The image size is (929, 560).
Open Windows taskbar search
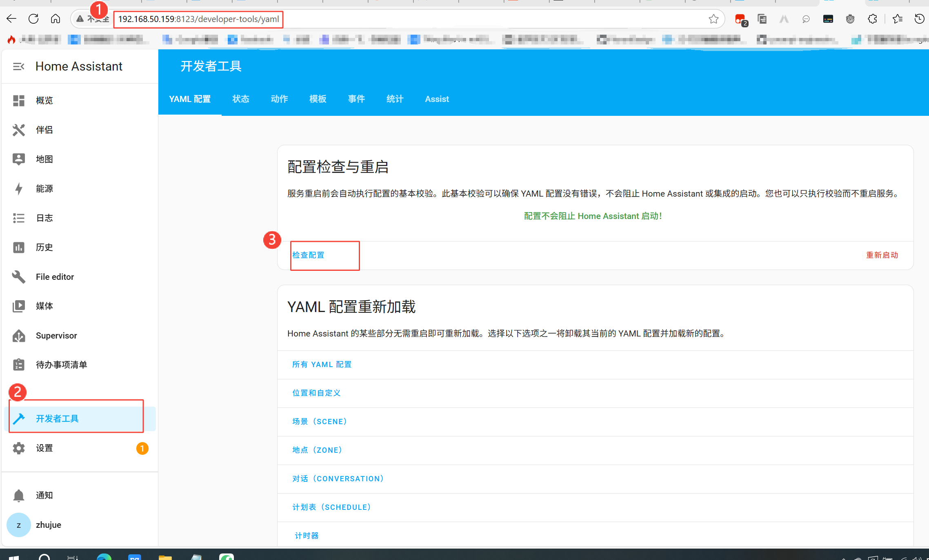[x=44, y=557]
